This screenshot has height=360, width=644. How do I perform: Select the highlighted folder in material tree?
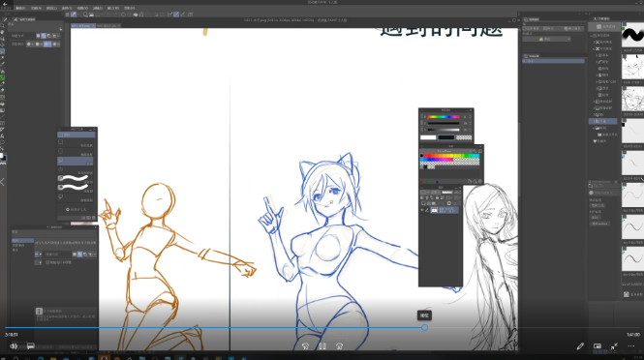coord(603,121)
